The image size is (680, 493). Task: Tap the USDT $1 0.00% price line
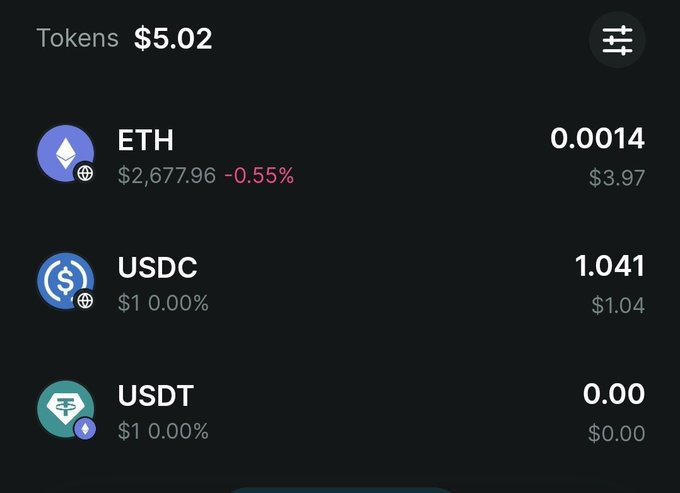coord(163,431)
